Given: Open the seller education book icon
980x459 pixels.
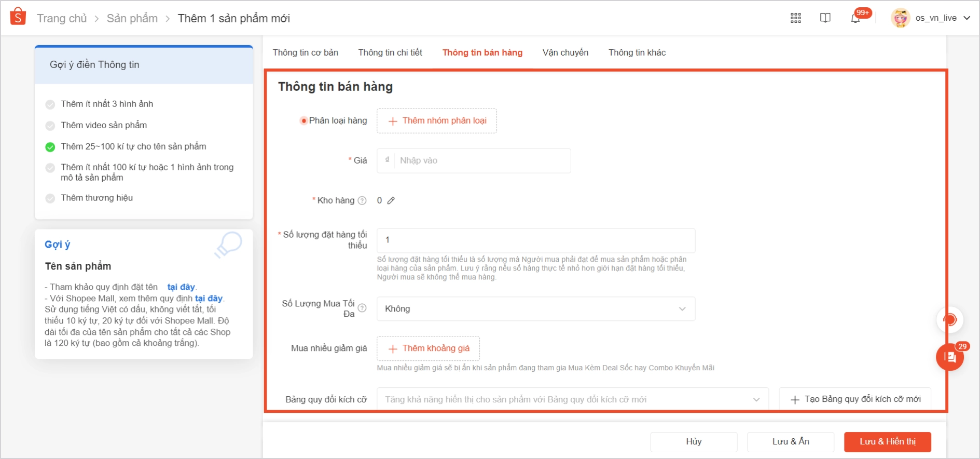Looking at the screenshot, I should coord(825,18).
